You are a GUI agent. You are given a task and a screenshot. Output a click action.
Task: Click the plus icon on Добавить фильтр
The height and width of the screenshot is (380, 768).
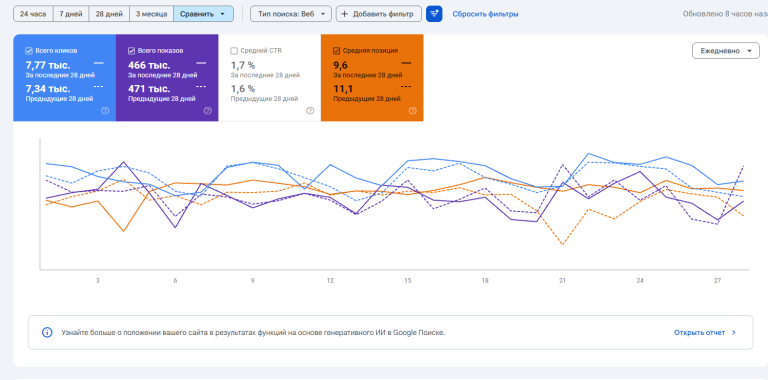point(344,14)
